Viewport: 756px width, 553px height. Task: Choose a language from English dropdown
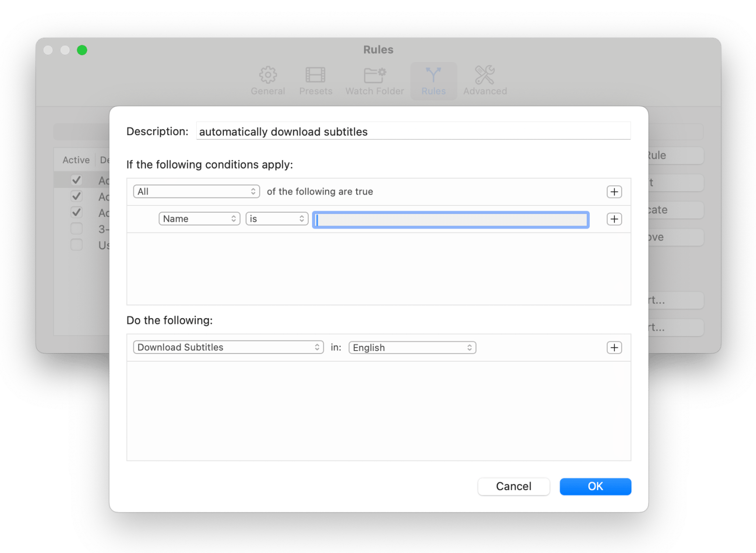point(412,348)
